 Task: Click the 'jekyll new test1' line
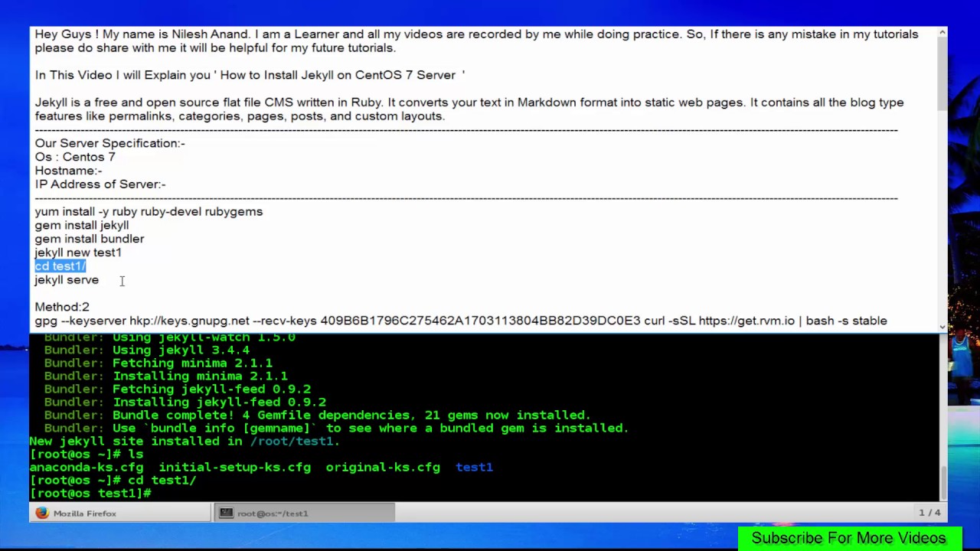coord(78,253)
